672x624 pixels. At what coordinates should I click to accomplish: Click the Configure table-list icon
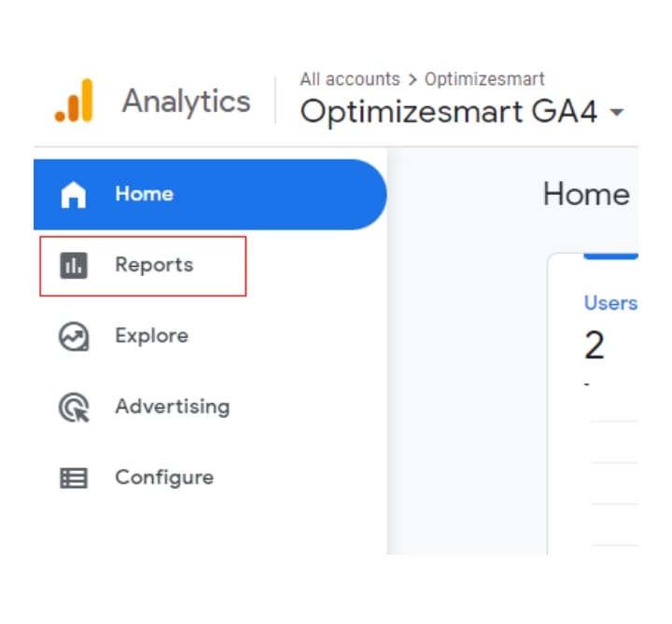point(74,478)
